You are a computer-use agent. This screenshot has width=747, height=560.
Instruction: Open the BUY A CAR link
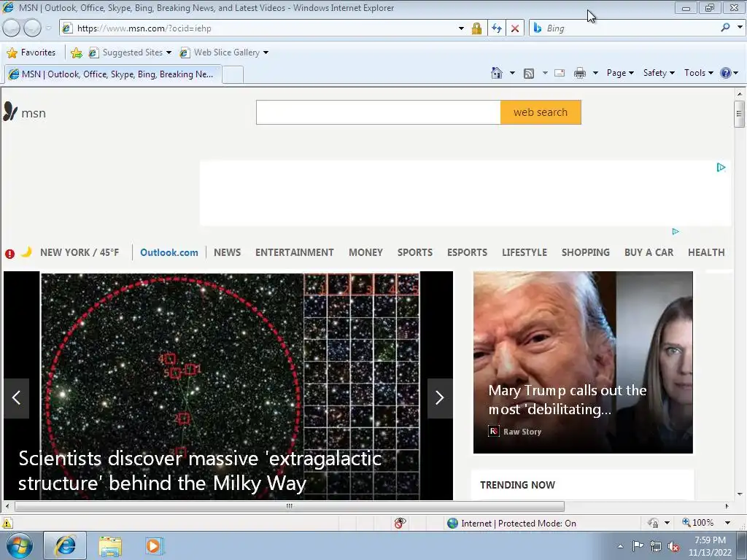coord(649,252)
